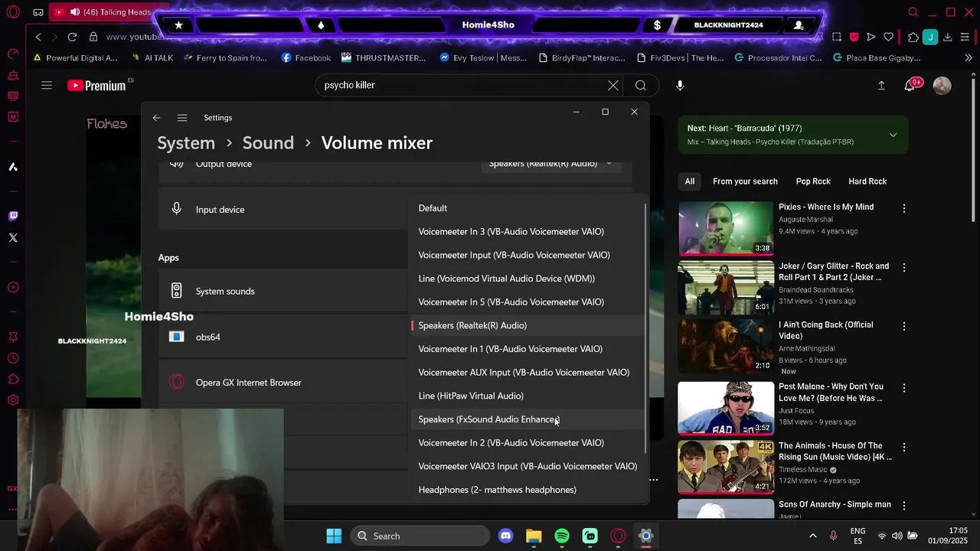Image resolution: width=980 pixels, height=551 pixels.
Task: Click the snapshot icon in address bar
Action: coord(837,37)
